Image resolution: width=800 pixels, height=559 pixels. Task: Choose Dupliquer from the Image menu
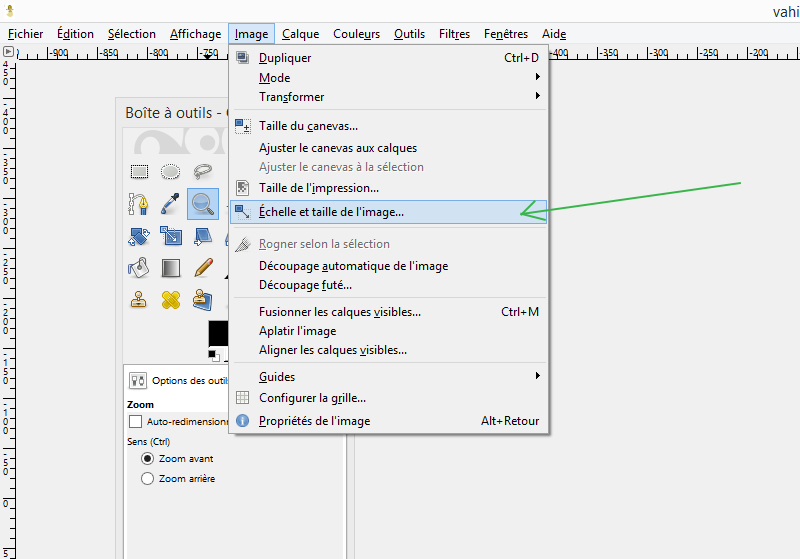tap(389, 58)
